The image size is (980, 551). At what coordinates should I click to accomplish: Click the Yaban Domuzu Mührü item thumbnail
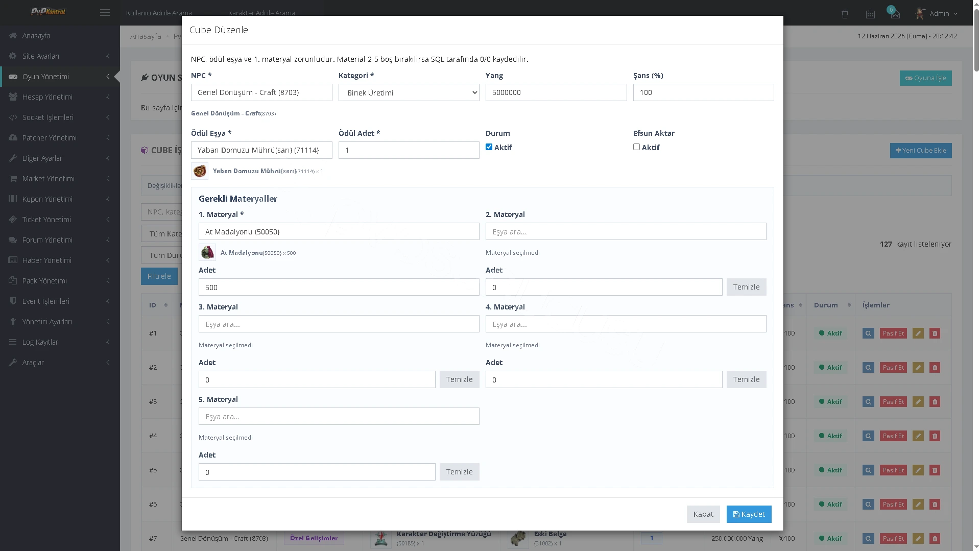(200, 171)
